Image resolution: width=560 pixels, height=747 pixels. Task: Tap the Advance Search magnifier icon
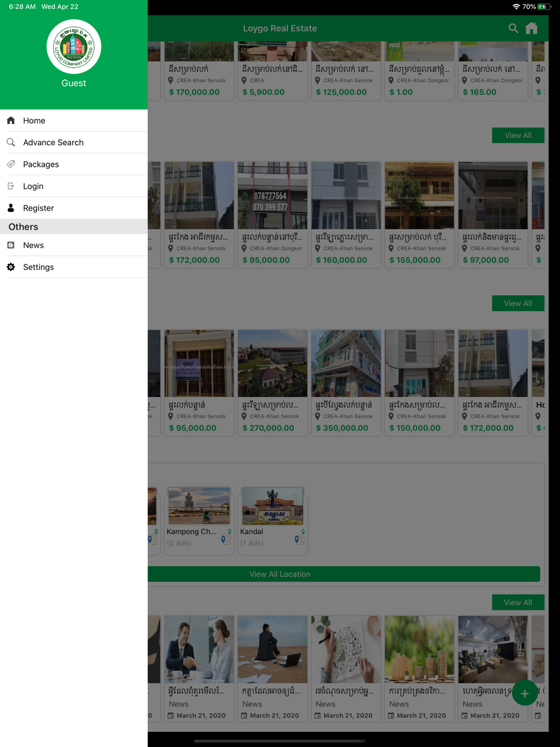point(11,142)
